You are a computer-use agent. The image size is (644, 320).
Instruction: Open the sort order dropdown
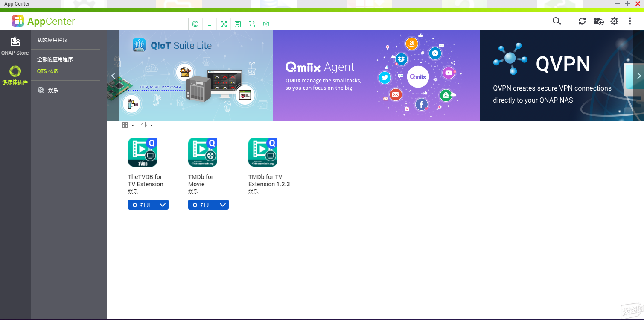click(147, 125)
